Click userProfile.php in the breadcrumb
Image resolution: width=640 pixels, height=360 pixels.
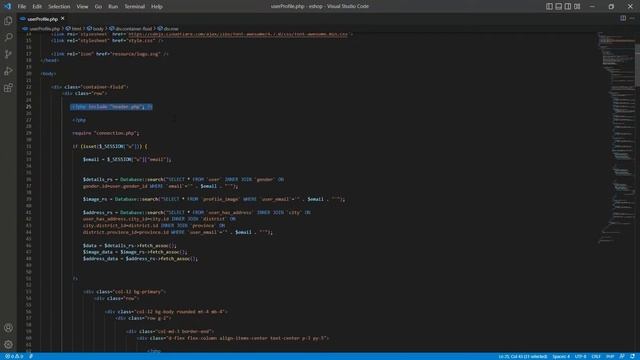click(44, 29)
